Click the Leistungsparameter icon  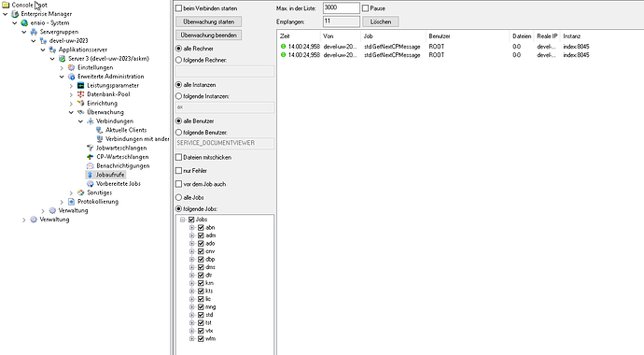pos(81,85)
